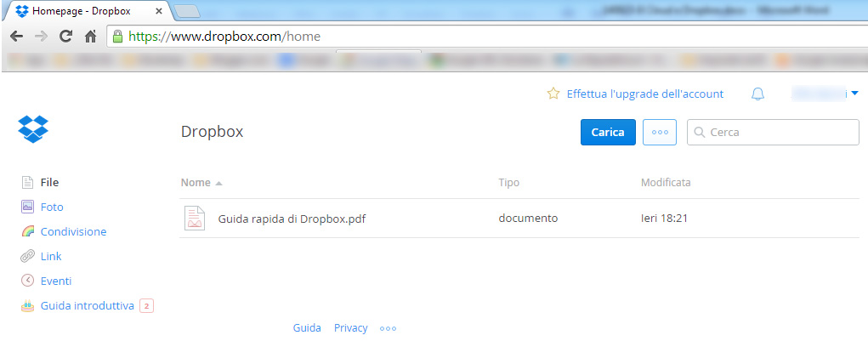Viewport: 868px width, 341px height.
Task: Click the browser home icon
Action: [90, 37]
